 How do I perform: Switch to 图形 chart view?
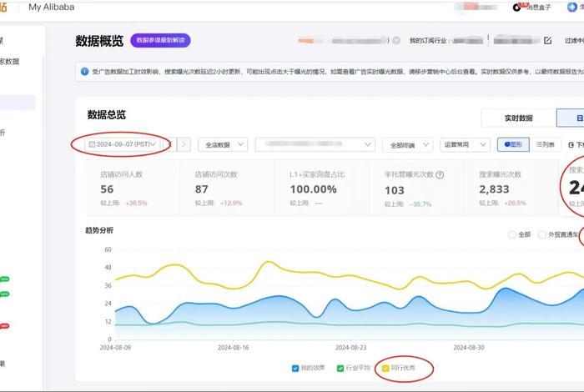point(513,144)
